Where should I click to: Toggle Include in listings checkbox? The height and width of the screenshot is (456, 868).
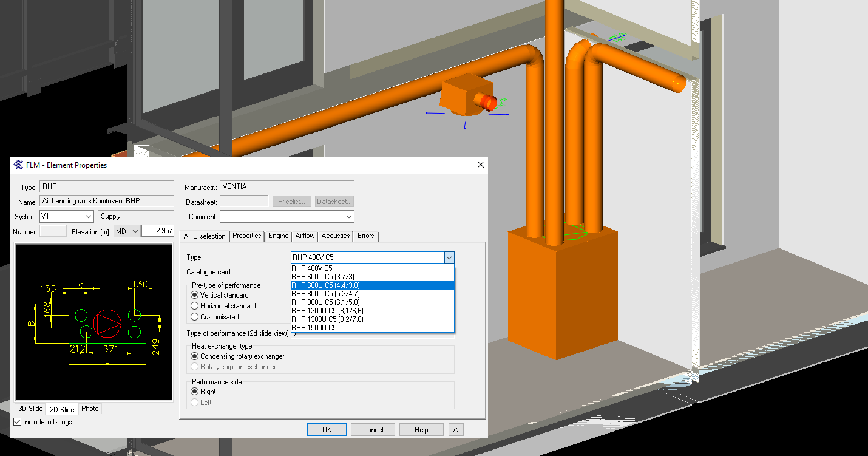pyautogui.click(x=17, y=422)
